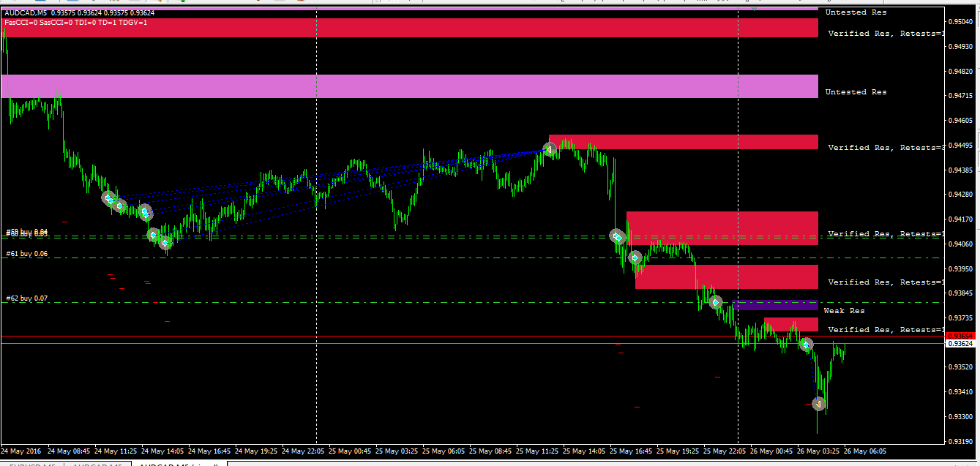Click the trade marker on the current price line
Screen dimensions: 980x466
806,345
